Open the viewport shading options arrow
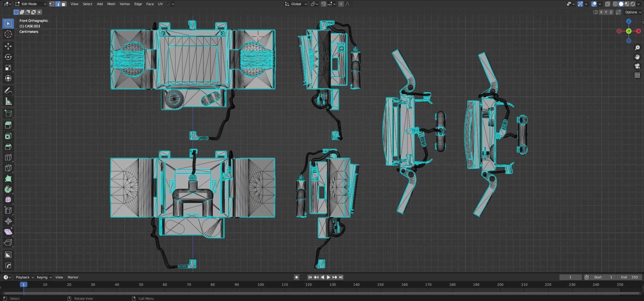The height and width of the screenshot is (301, 644). 639,4
